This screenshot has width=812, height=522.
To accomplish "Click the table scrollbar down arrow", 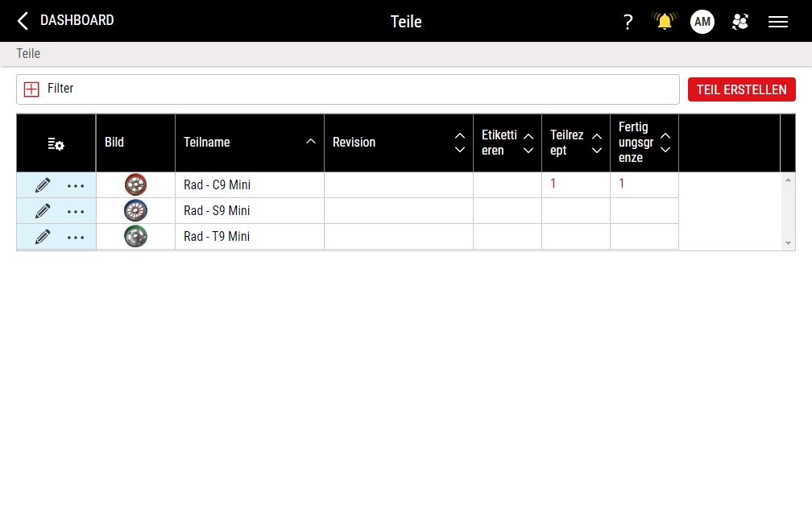I will (x=788, y=243).
